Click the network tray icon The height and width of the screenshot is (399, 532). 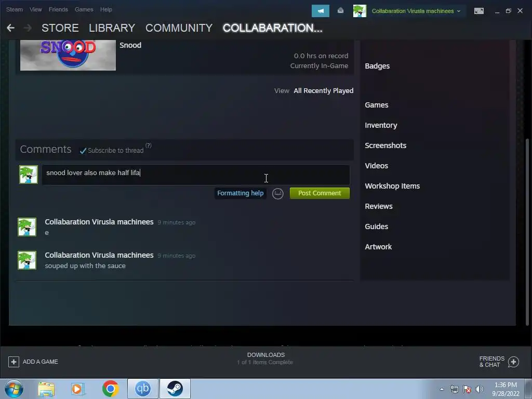pyautogui.click(x=454, y=389)
